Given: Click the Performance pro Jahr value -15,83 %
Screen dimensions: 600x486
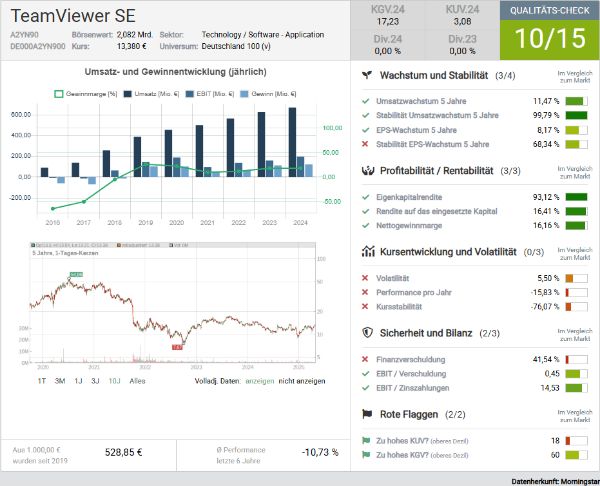Looking at the screenshot, I should coord(545,292).
